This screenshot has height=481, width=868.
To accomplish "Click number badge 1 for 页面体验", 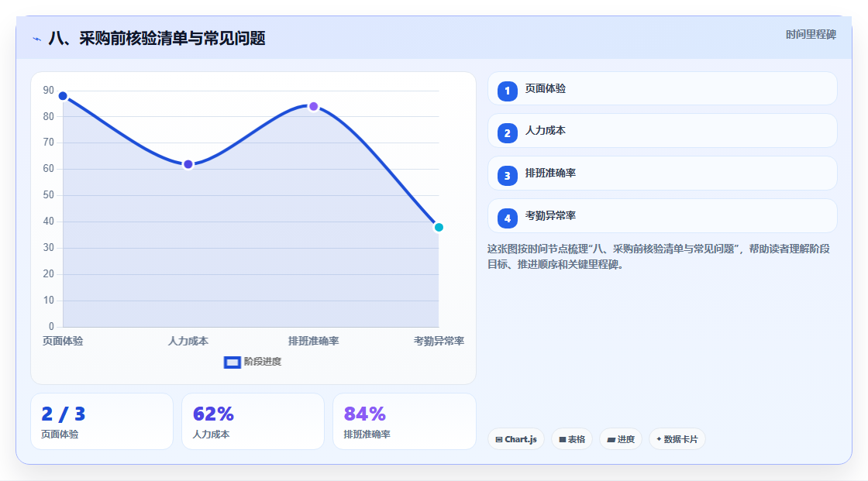I will point(507,91).
